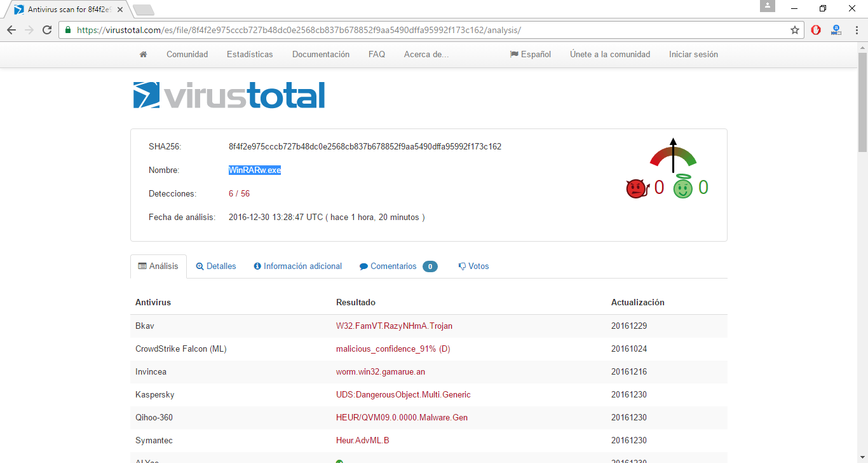The width and height of the screenshot is (868, 463).
Task: Click the Antivirus column header
Action: 153,303
